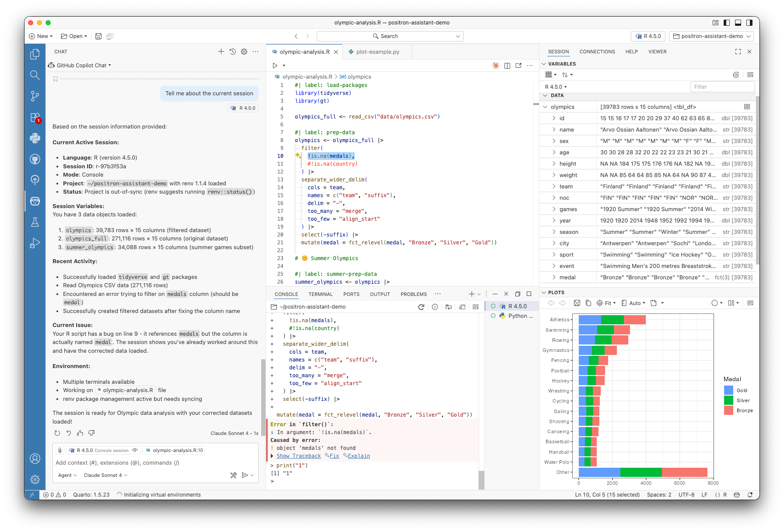
Task: Open the Claude Sonnet 4 model dropdown
Action: point(105,475)
